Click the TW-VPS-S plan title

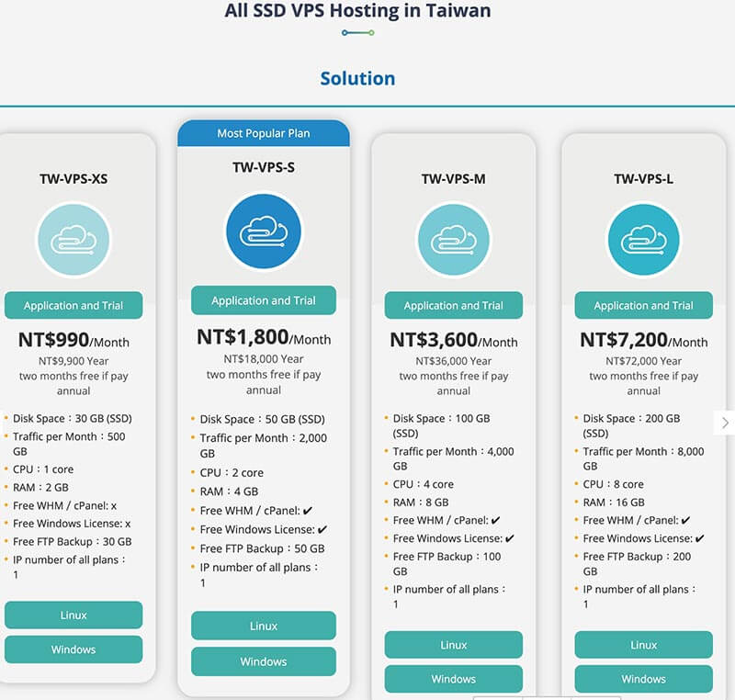(264, 167)
